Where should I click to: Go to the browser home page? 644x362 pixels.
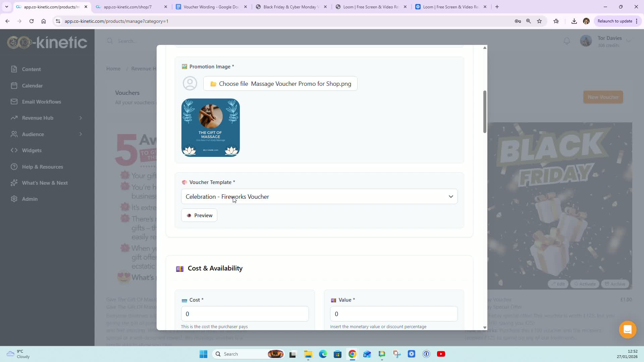[x=44, y=21]
